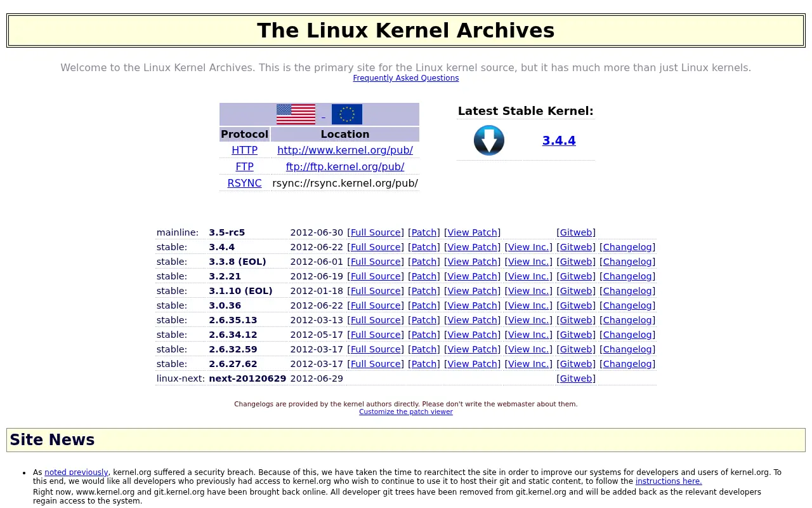This screenshot has width=812, height=508.
Task: Click the rsync://rsync.kernel.org/pub/ location text
Action: point(345,183)
